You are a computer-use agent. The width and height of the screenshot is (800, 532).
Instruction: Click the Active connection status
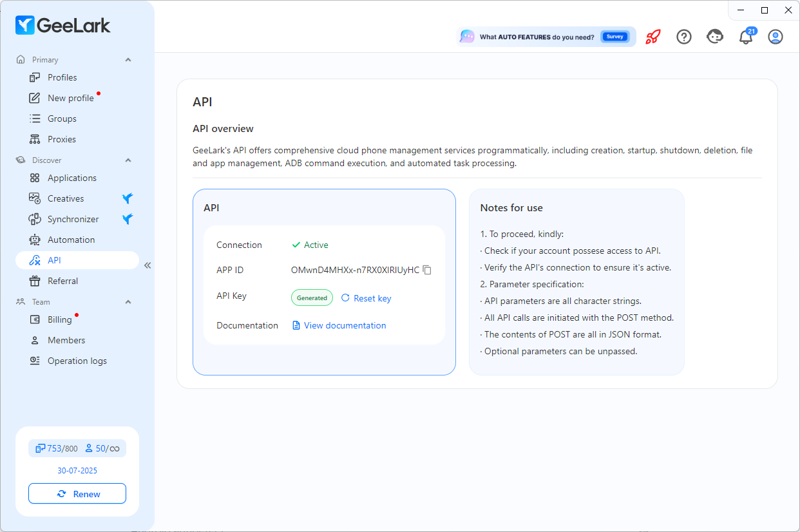click(x=310, y=245)
